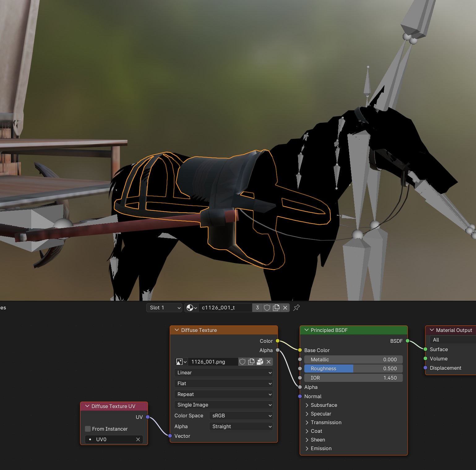Screen dimensions: 476x470
Task: Unlink material with X icon
Action: (x=285, y=308)
